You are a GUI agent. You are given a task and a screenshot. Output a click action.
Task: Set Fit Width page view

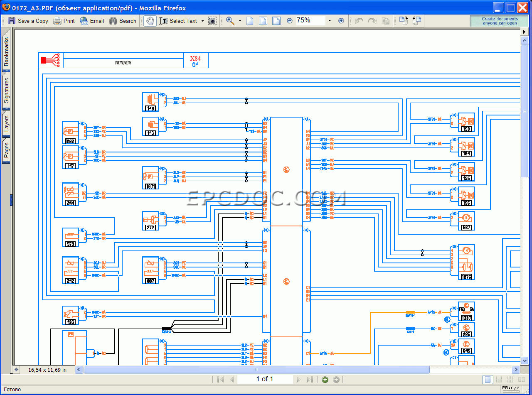pyautogui.click(x=276, y=21)
